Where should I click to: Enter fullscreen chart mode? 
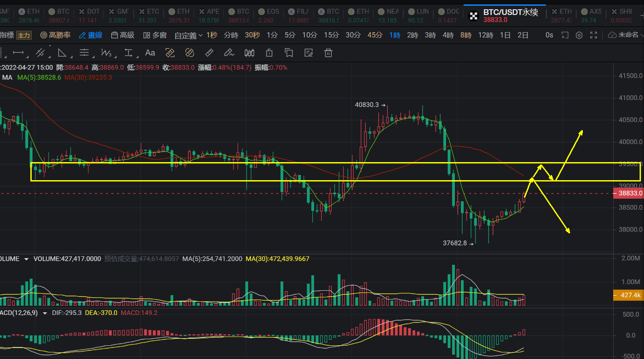[x=593, y=35]
